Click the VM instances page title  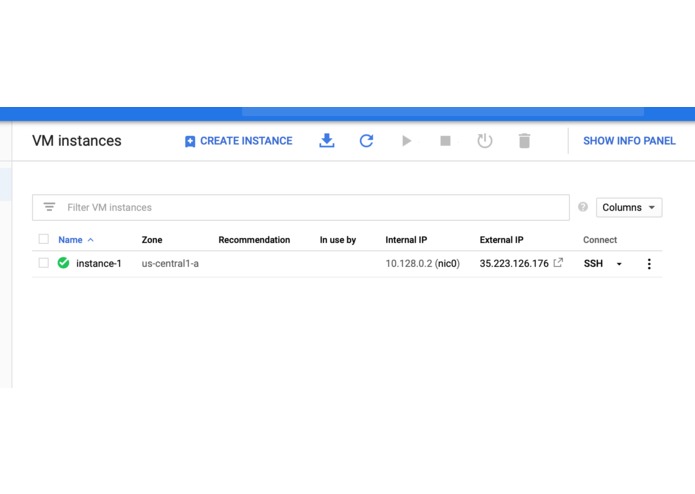pyautogui.click(x=77, y=141)
